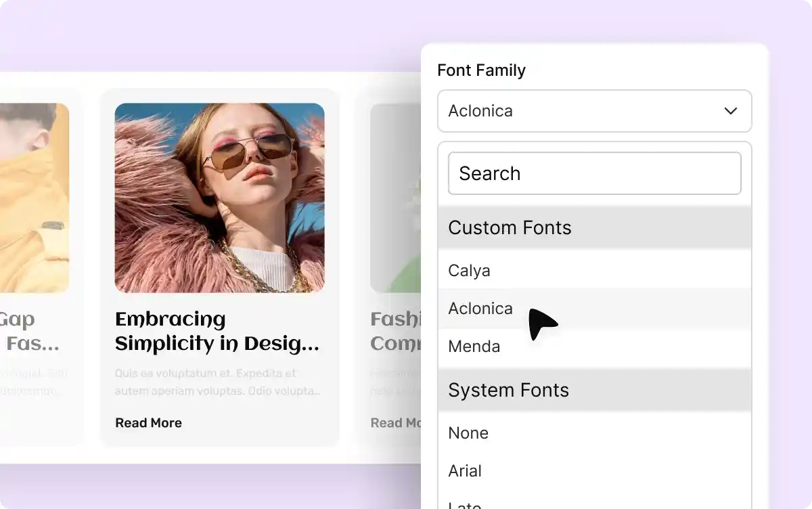Image resolution: width=812 pixels, height=509 pixels.
Task: Focus the font Search field
Action: click(x=594, y=173)
